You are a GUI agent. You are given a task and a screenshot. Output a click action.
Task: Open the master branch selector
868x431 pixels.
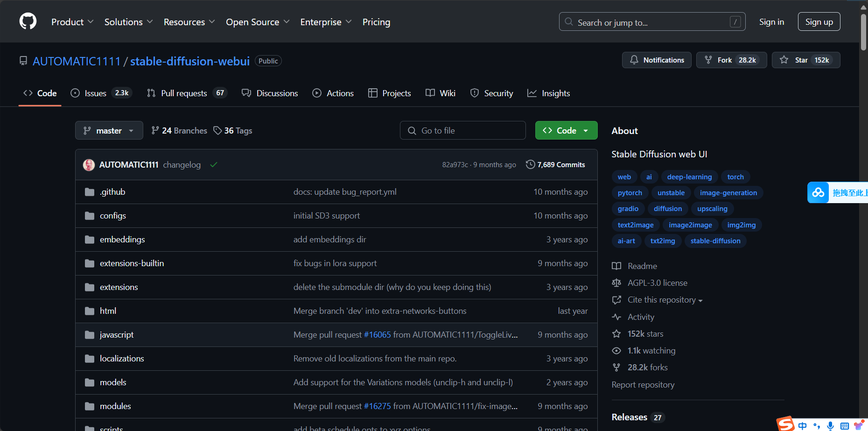coord(109,130)
